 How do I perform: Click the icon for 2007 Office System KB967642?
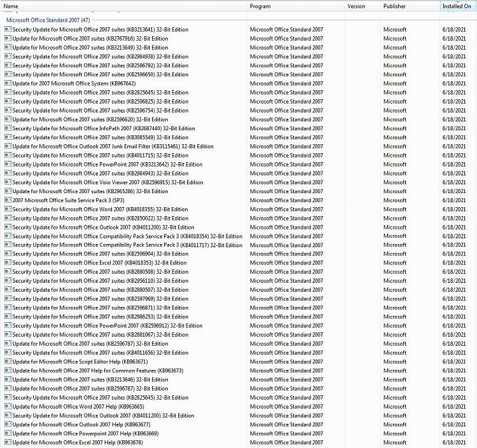tap(8, 83)
